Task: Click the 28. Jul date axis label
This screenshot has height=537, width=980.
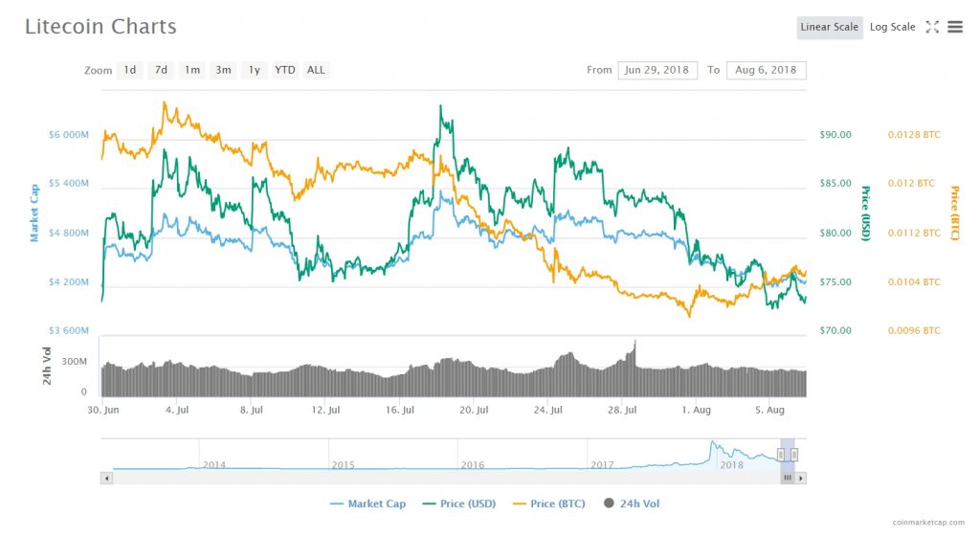Action: tap(622, 410)
